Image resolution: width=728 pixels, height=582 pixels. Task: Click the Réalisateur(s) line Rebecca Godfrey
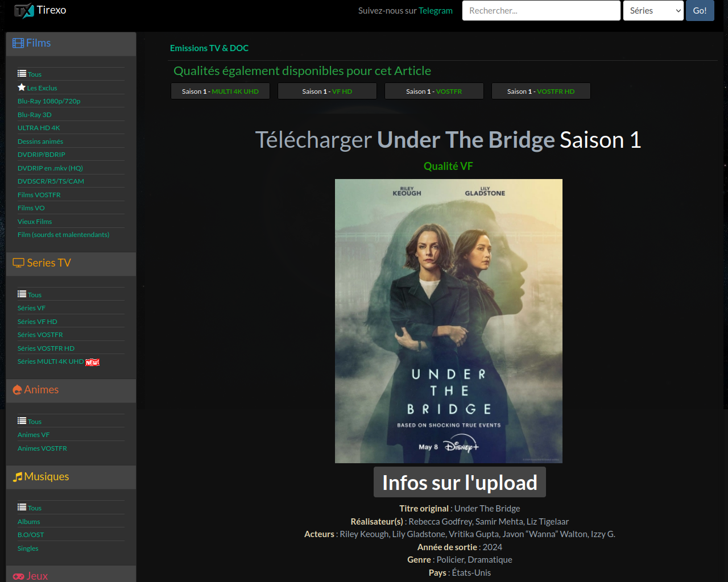click(x=460, y=522)
